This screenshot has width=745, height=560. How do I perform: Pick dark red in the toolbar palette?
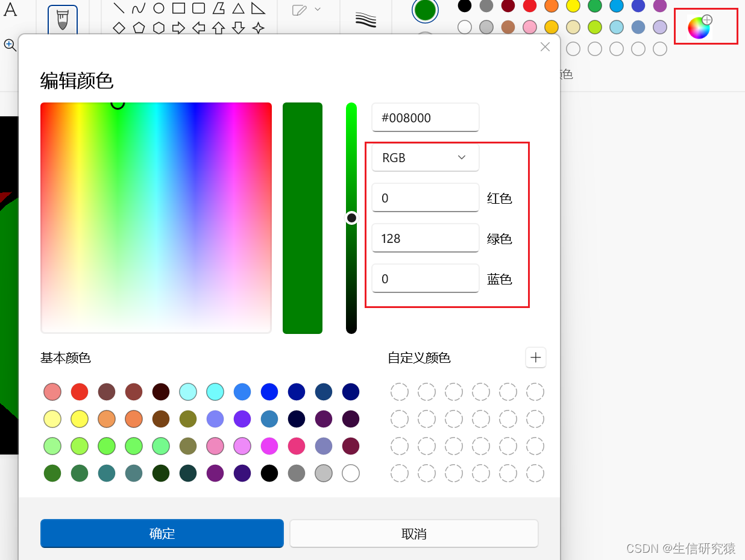[508, 6]
